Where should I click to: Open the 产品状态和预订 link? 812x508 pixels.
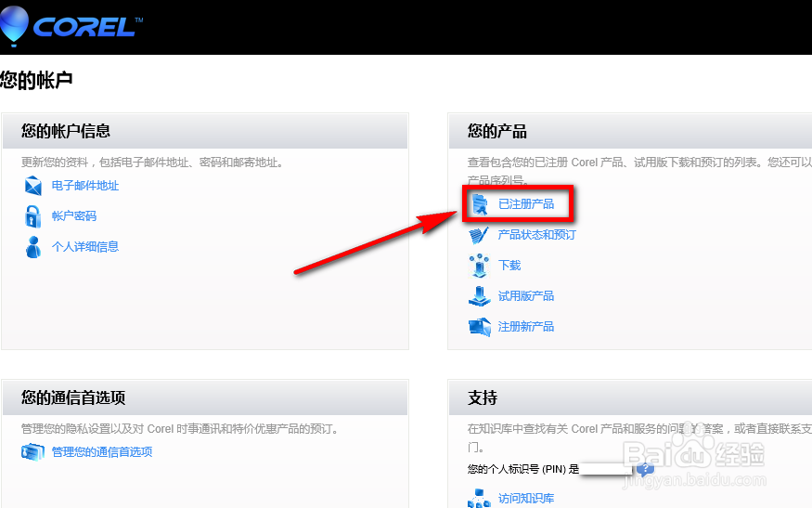(537, 235)
